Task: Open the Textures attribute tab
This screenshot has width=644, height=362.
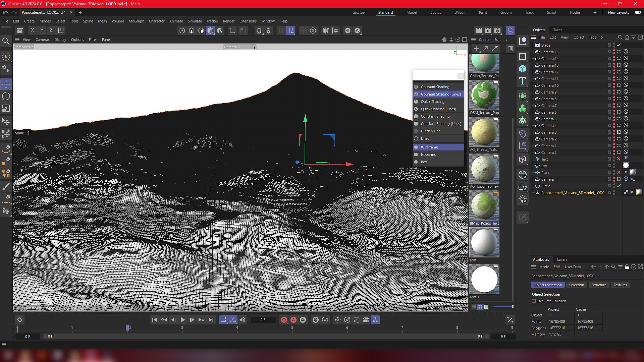Action: click(x=620, y=285)
